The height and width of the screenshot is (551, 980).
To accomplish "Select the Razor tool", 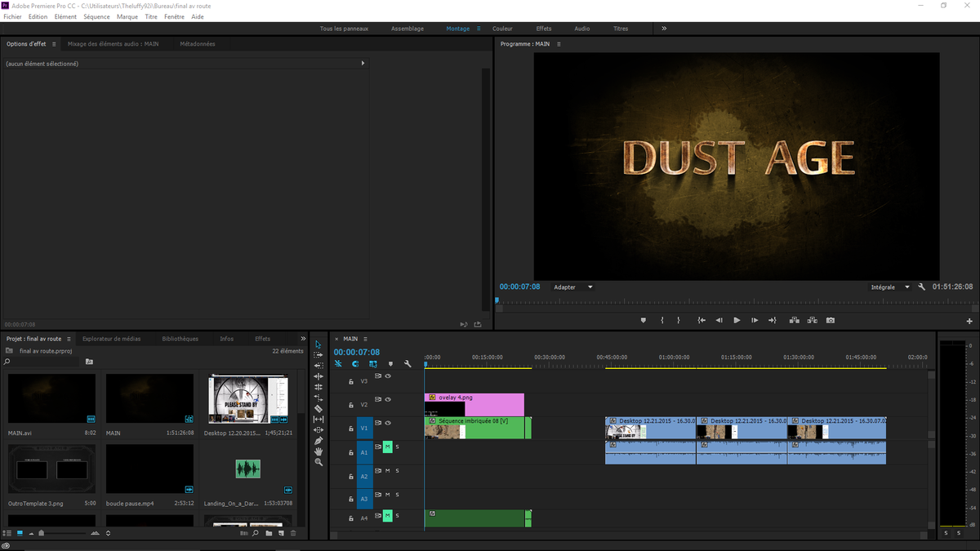I will 318,408.
